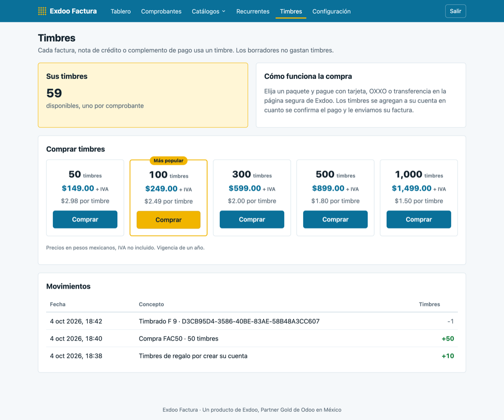
Task: Click the Concepto column header
Action: pos(152,304)
